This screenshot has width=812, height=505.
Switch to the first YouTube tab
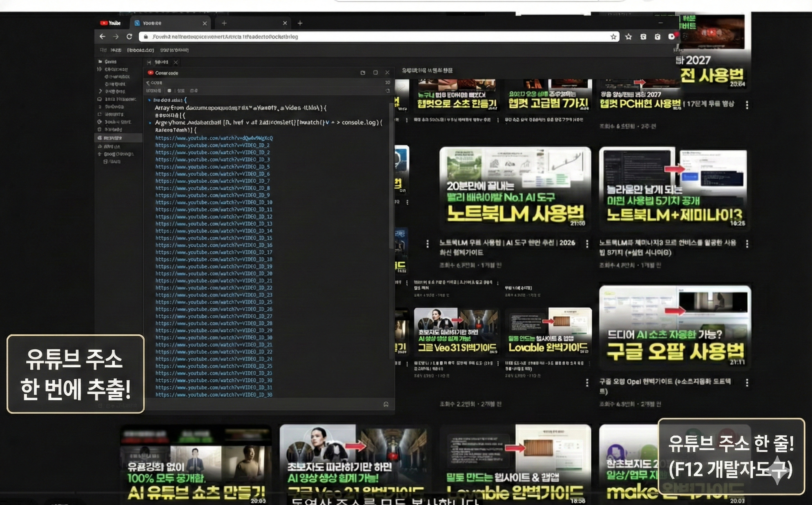click(x=110, y=23)
